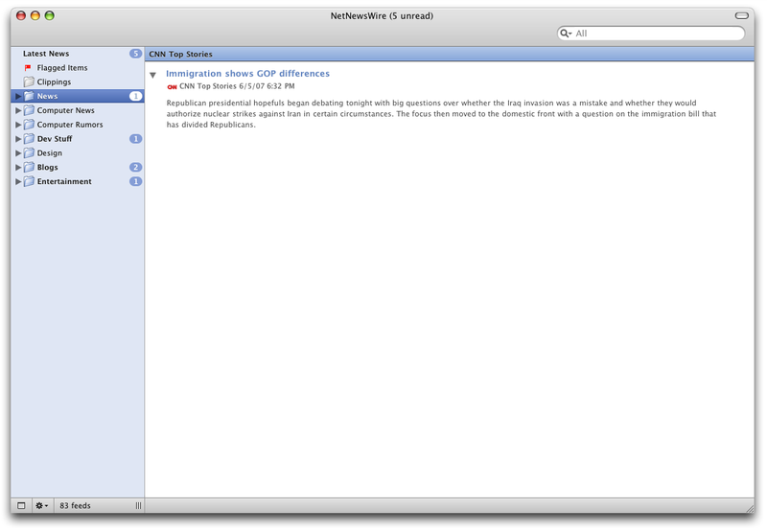767x532 pixels.
Task: Click the toolbar show/hide pill button in the title bar
Action: pos(741,15)
